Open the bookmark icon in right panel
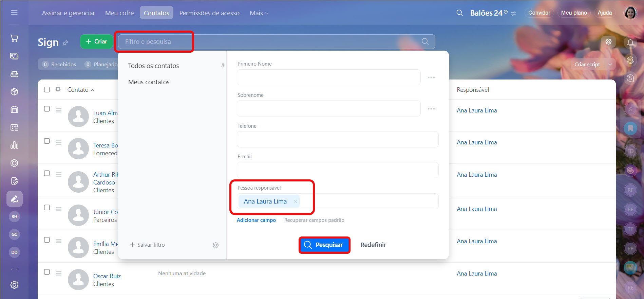Viewport: 644px width, 299px height. (x=630, y=128)
